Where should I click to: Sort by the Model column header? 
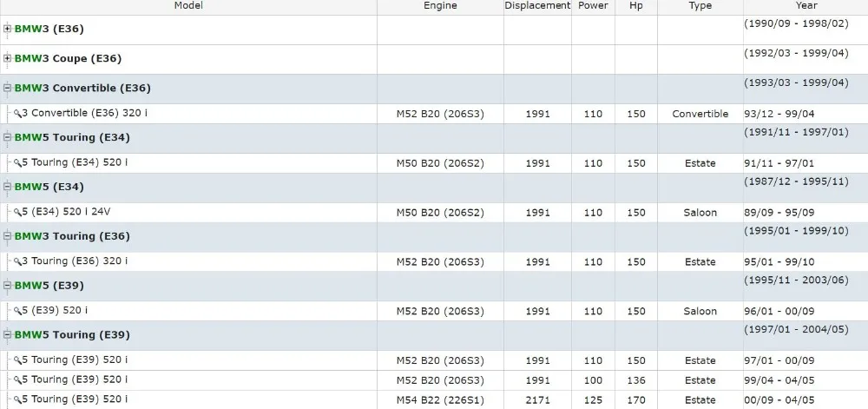[x=188, y=5]
